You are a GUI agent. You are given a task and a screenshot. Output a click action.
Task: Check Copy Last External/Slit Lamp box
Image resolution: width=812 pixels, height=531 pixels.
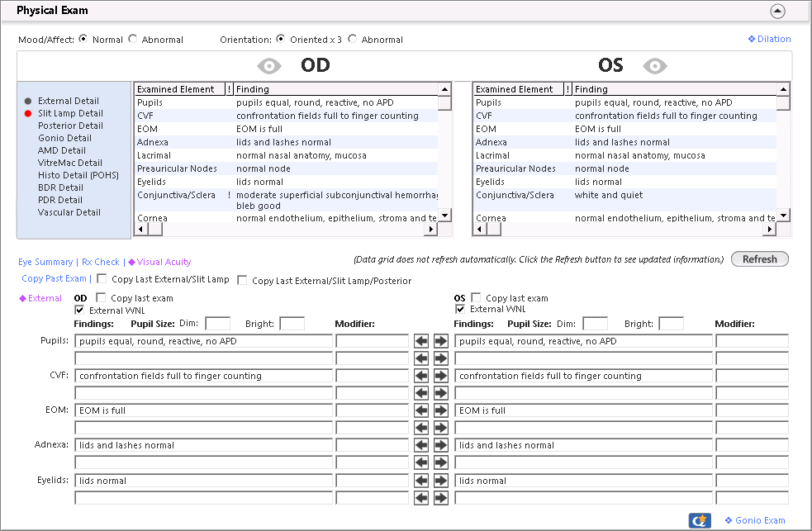(102, 278)
